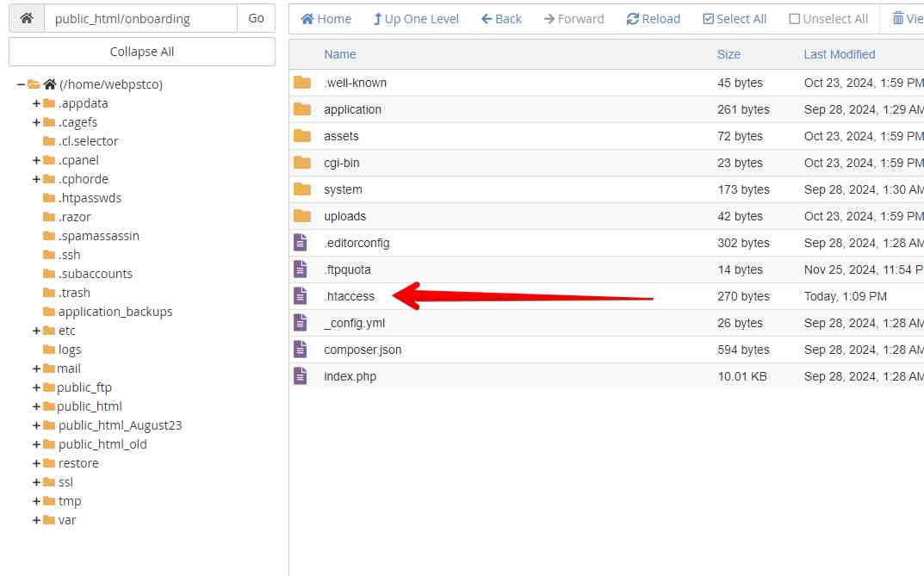Select application_backups in the folder tree
The image size is (924, 576).
click(115, 312)
